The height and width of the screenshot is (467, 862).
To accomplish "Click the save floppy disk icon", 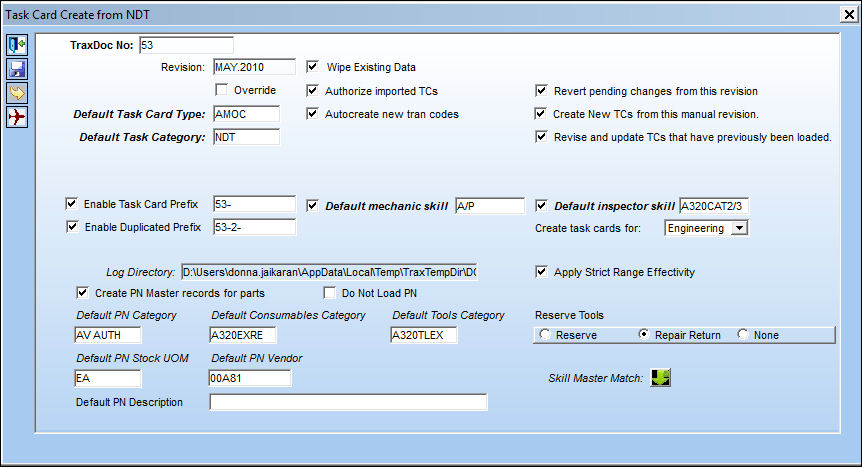I will pyautogui.click(x=17, y=69).
